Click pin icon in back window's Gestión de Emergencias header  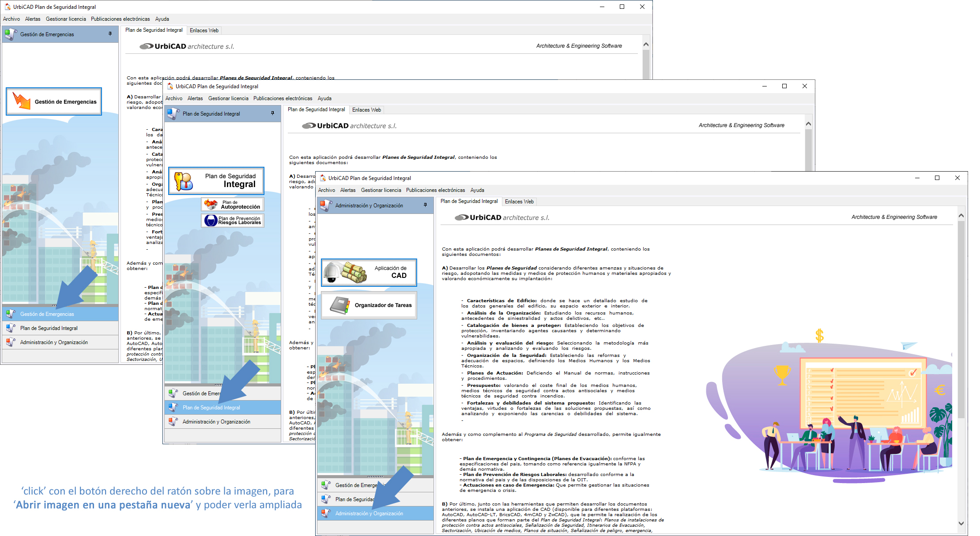coord(110,34)
